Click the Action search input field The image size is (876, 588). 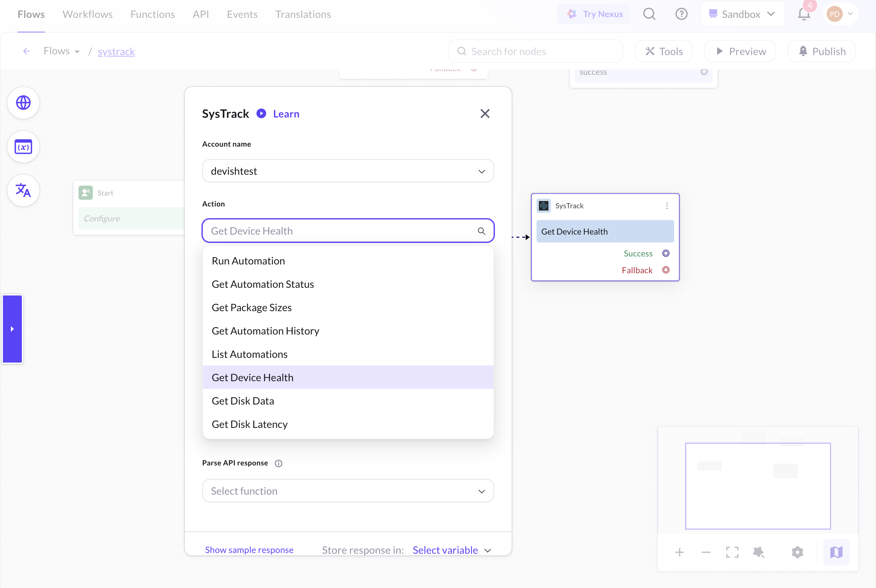pos(348,231)
